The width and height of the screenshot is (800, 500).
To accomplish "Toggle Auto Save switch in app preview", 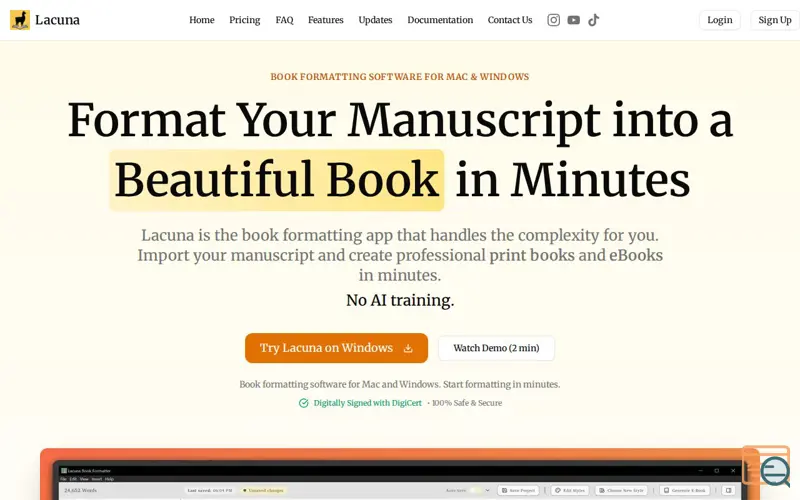I will (x=478, y=490).
